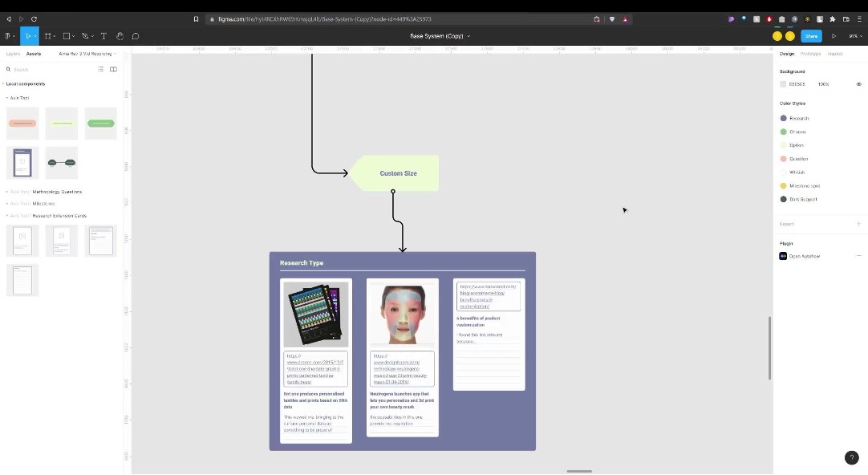Add an export setting with plus icon
This screenshot has width=868, height=475.
click(x=858, y=224)
